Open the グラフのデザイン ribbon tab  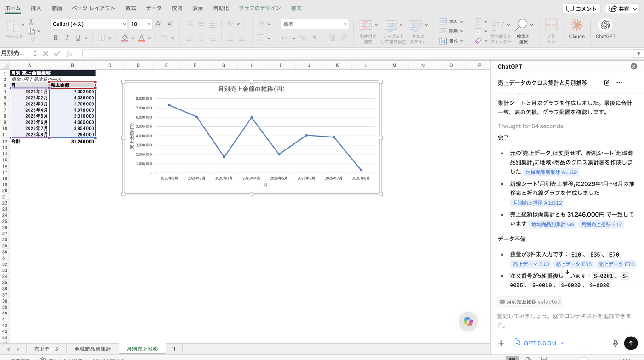point(259,8)
